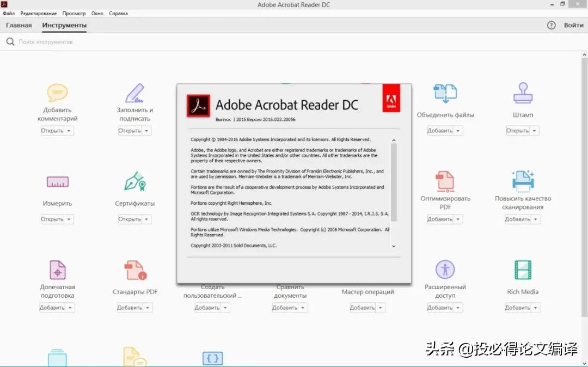Click the Измерить ruler icon
The image size is (588, 367).
[57, 182]
